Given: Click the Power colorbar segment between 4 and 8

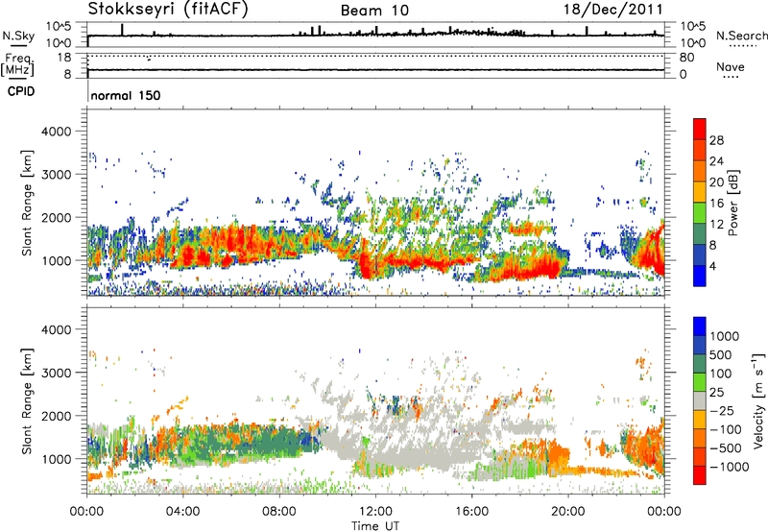Looking at the screenshot, I should tap(700, 255).
